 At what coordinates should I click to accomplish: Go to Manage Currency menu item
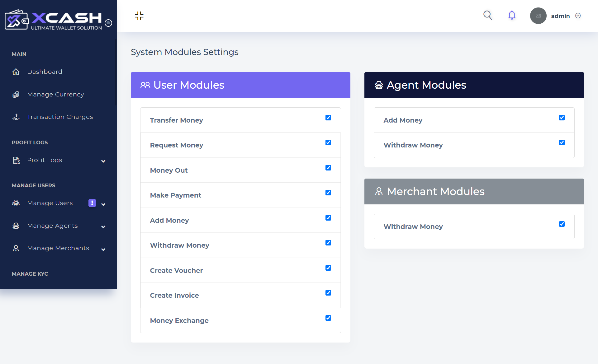(x=55, y=95)
